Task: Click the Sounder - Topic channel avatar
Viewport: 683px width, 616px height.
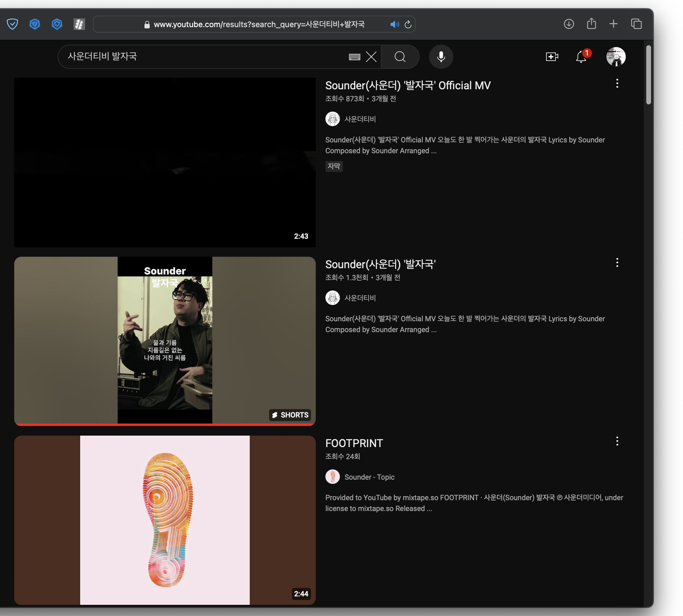Action: (333, 477)
